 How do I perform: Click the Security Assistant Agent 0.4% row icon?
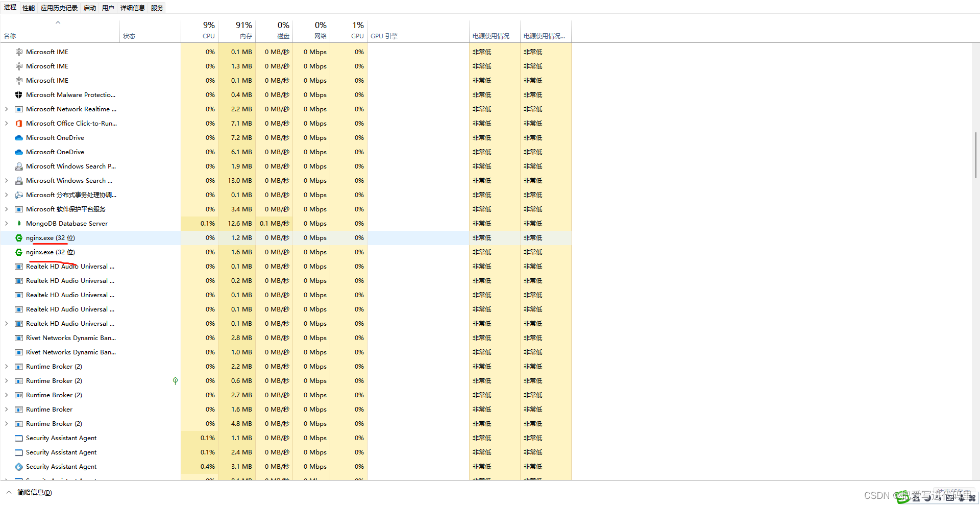coord(19,467)
